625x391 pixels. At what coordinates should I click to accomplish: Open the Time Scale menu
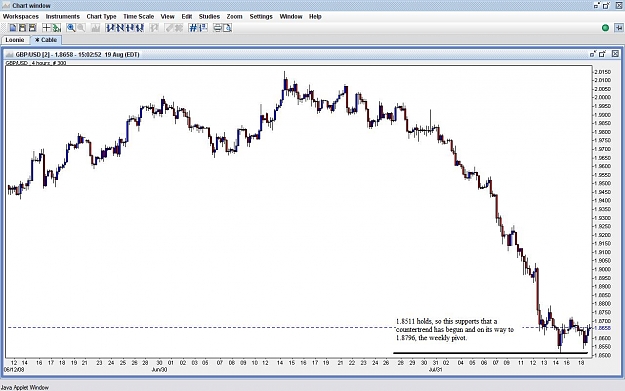138,16
